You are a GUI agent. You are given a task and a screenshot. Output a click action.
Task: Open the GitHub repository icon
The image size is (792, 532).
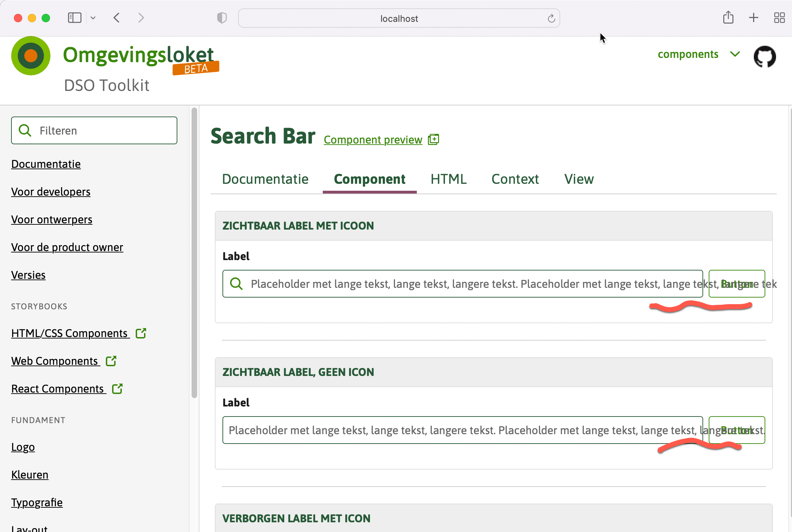coord(765,57)
